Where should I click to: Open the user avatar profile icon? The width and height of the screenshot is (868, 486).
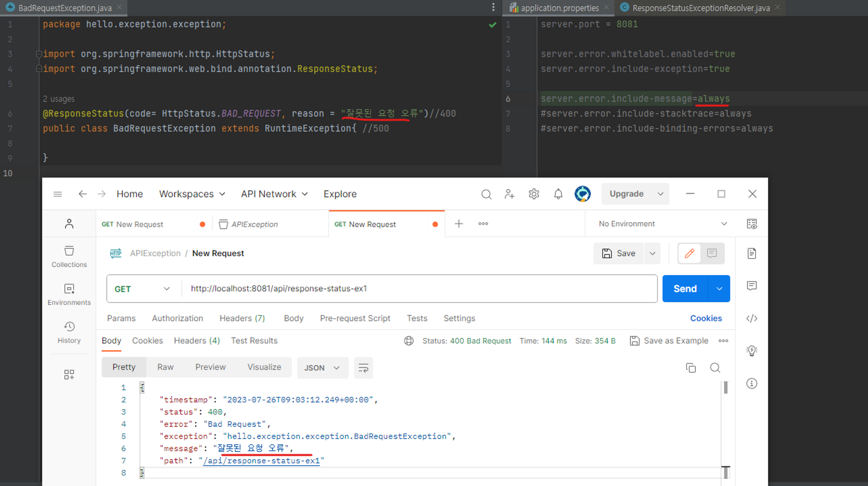click(x=582, y=194)
